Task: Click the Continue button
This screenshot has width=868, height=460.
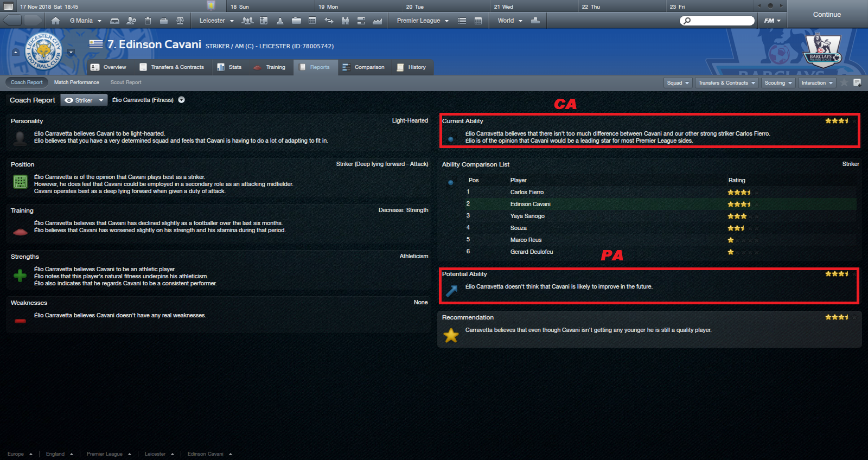Action: (827, 15)
